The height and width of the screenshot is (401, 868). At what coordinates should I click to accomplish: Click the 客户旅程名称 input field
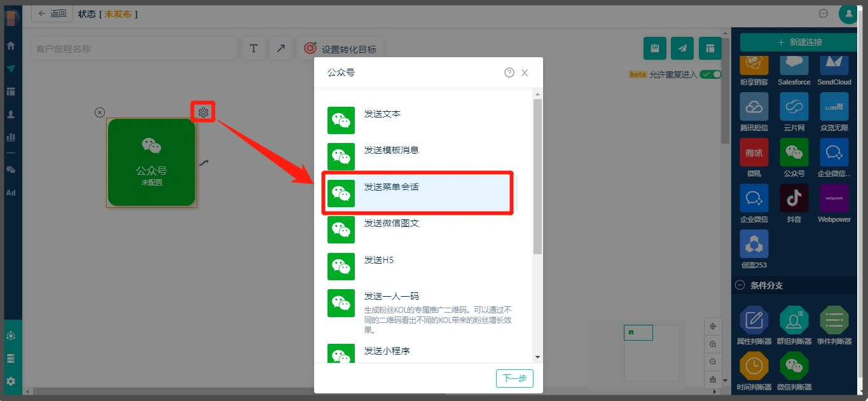[134, 49]
